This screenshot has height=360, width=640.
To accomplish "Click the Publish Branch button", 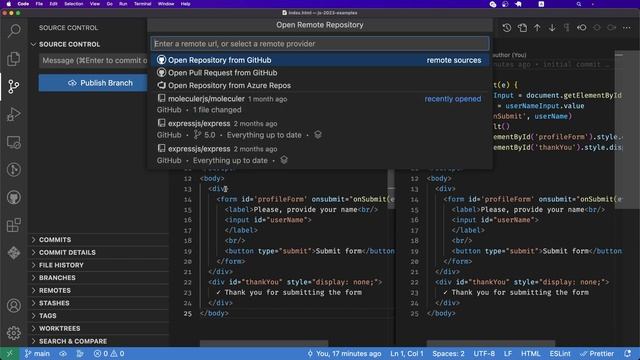I will pyautogui.click(x=93, y=83).
